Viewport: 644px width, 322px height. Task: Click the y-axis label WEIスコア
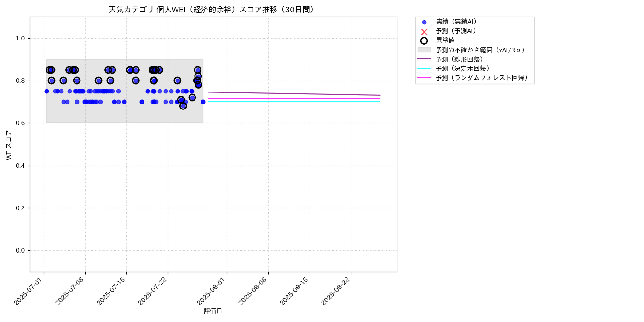click(9, 145)
